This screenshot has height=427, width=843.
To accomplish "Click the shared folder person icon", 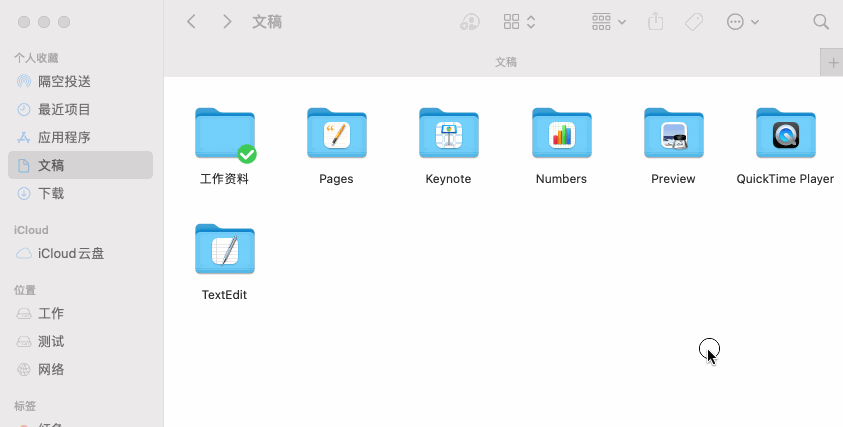I will 470,22.
